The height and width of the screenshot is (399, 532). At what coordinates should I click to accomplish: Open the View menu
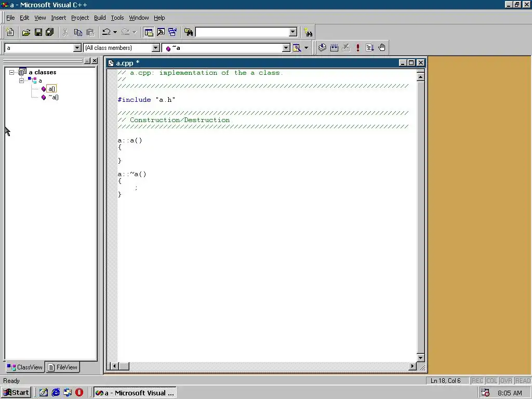tap(40, 18)
